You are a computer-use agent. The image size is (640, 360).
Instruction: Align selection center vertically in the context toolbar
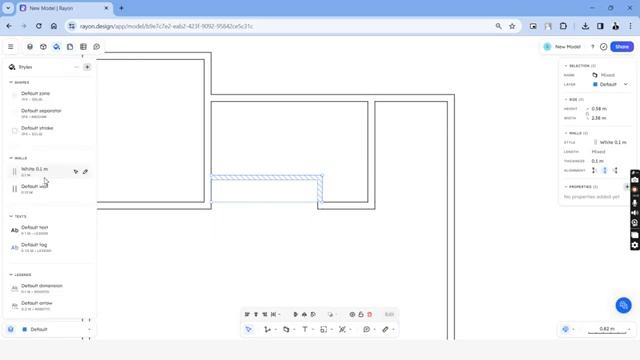(x=256, y=314)
